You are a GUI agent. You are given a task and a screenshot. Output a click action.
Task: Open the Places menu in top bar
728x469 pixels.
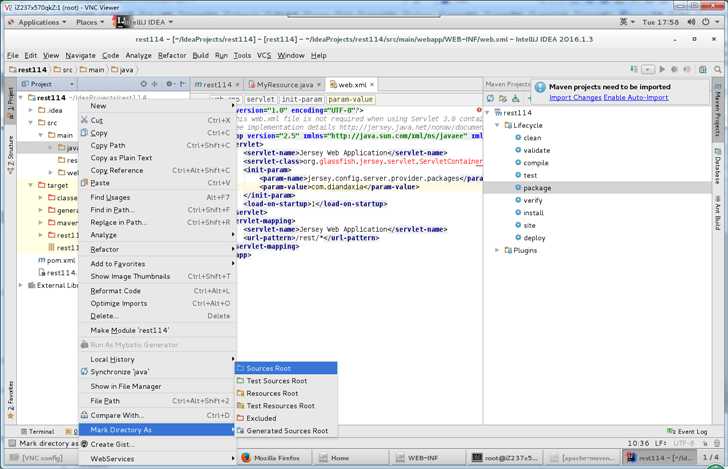(89, 22)
